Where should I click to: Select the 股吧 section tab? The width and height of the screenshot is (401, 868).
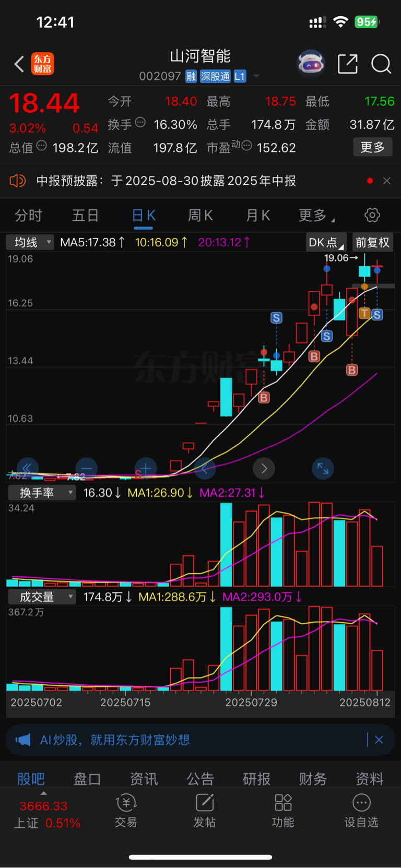pyautogui.click(x=31, y=779)
